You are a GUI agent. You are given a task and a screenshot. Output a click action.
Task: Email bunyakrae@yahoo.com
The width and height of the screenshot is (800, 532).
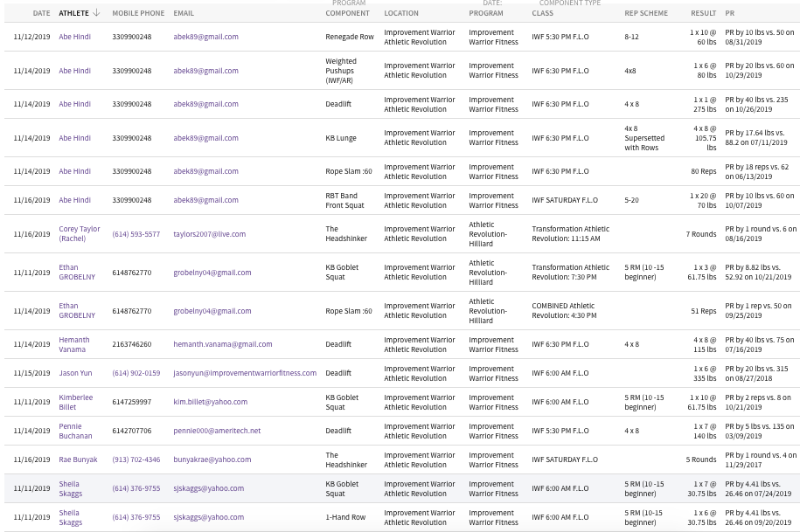coord(212,459)
